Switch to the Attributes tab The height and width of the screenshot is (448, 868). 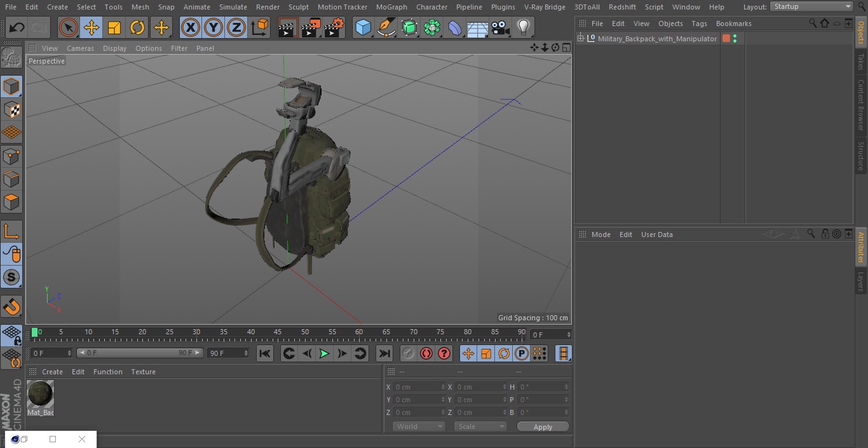861,247
